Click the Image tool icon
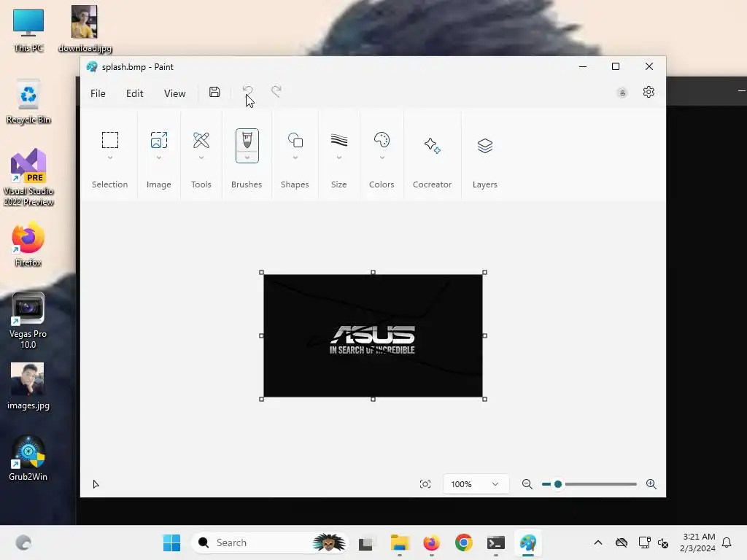747x560 pixels. (x=159, y=140)
